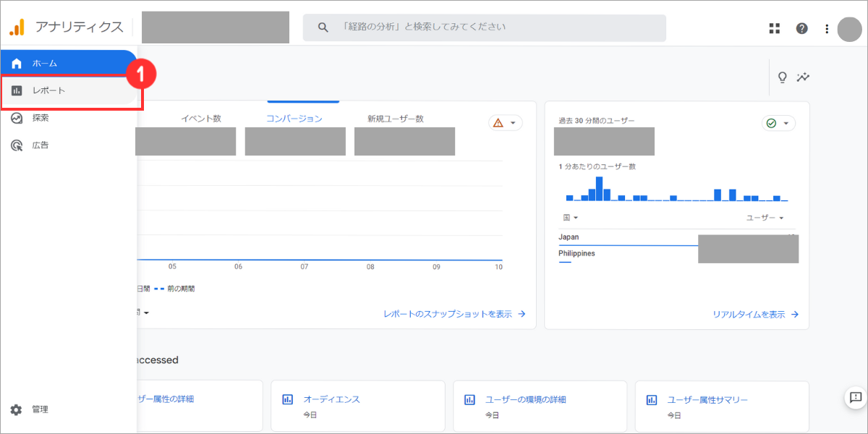868x434 pixels.
Task: Open the ユーザー属性の詳細 partially visible card
Action: coord(199,406)
